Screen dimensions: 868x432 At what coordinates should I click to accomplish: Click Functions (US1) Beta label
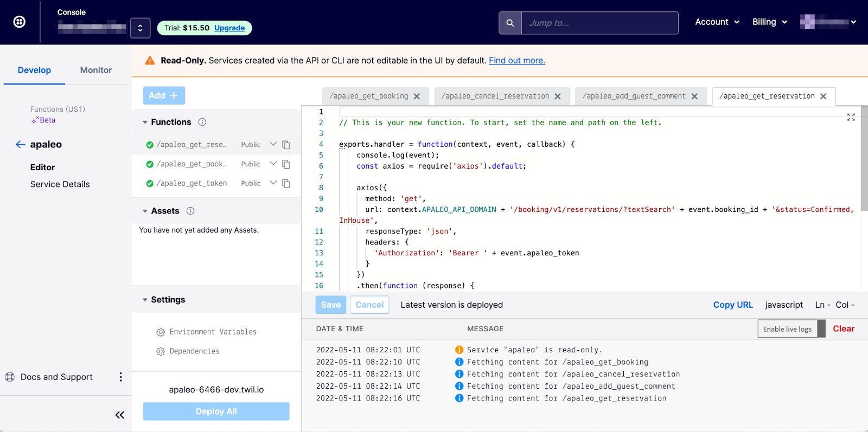tap(58, 114)
